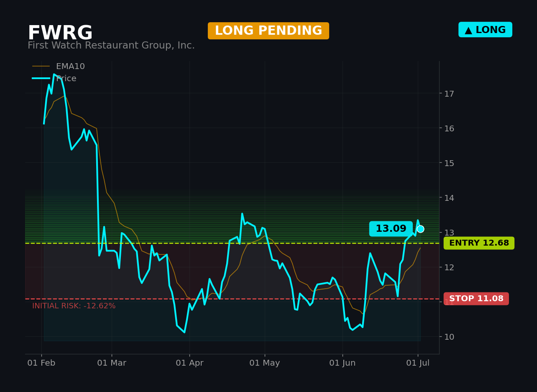The width and height of the screenshot is (537, 392).
Task: Click the cyan Price legend line swatch
Action: 41,79
